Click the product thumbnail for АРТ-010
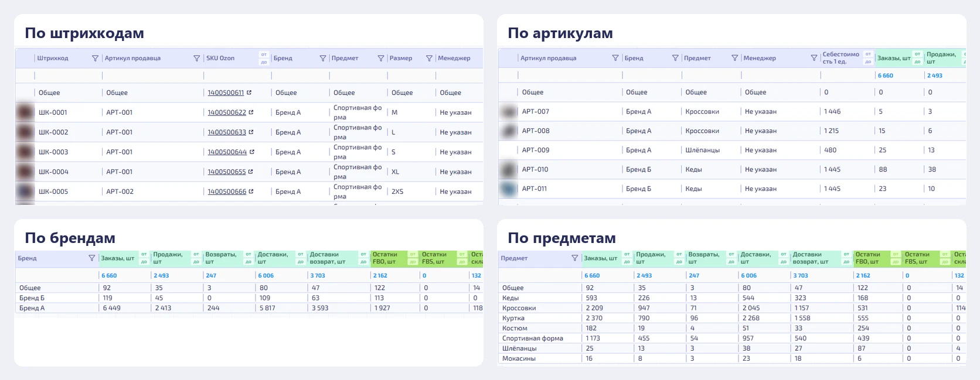Image resolution: width=980 pixels, height=380 pixels. click(x=509, y=169)
